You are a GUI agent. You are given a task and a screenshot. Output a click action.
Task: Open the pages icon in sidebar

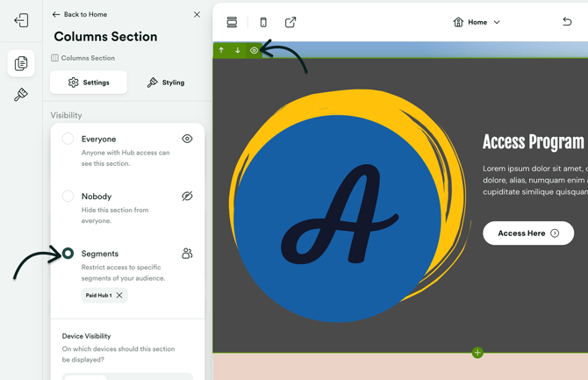click(x=21, y=63)
